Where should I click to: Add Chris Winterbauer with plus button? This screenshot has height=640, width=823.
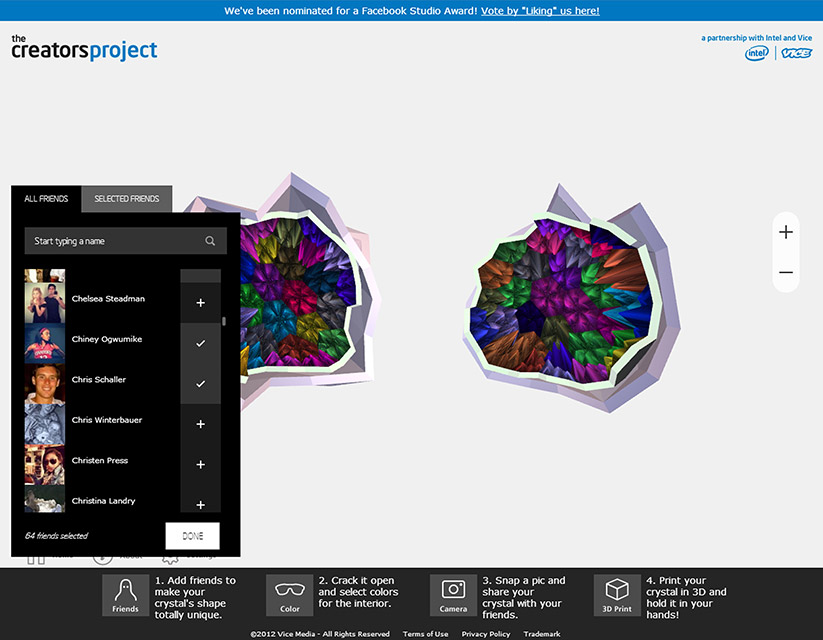(x=200, y=424)
